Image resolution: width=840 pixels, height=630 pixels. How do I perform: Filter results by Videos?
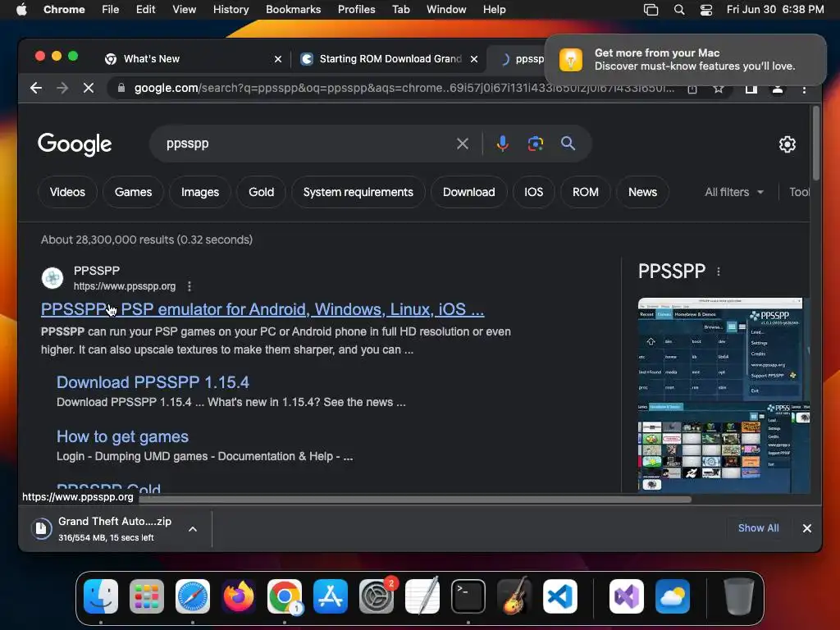[x=67, y=192]
